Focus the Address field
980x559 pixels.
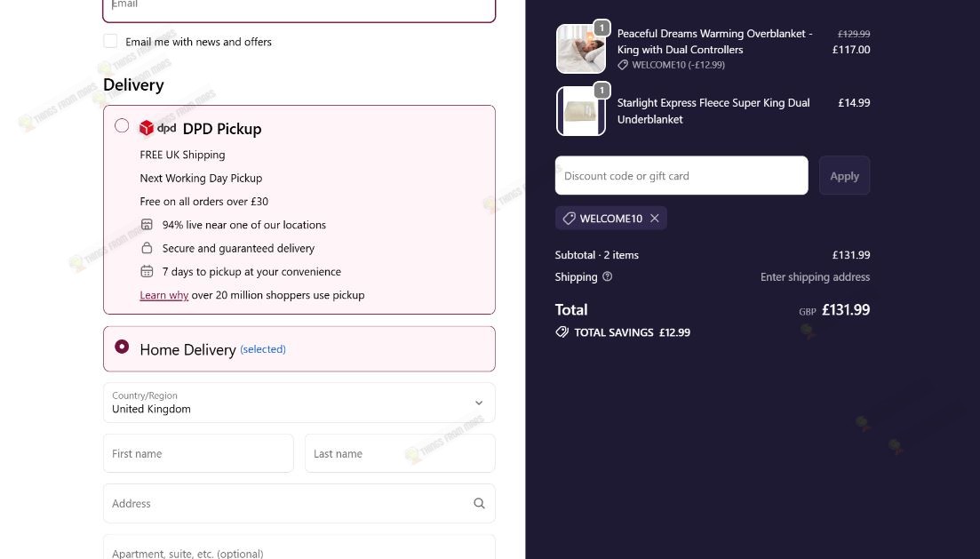pos(299,503)
